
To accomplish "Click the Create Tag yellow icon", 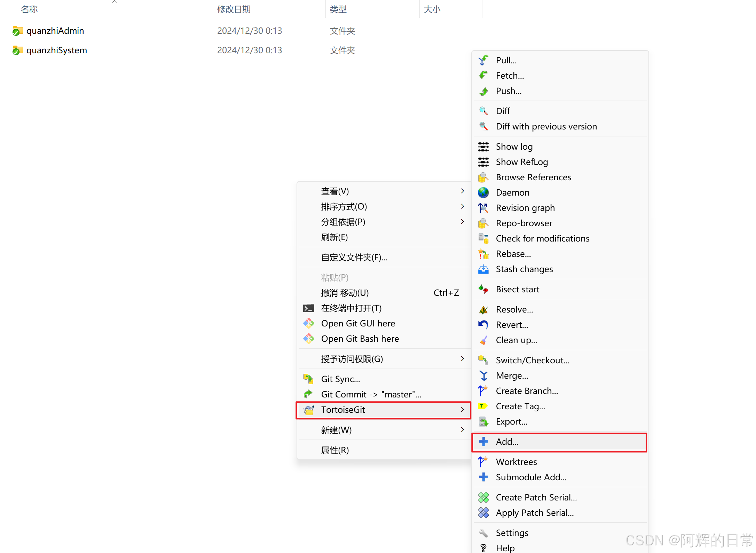I will [x=483, y=406].
